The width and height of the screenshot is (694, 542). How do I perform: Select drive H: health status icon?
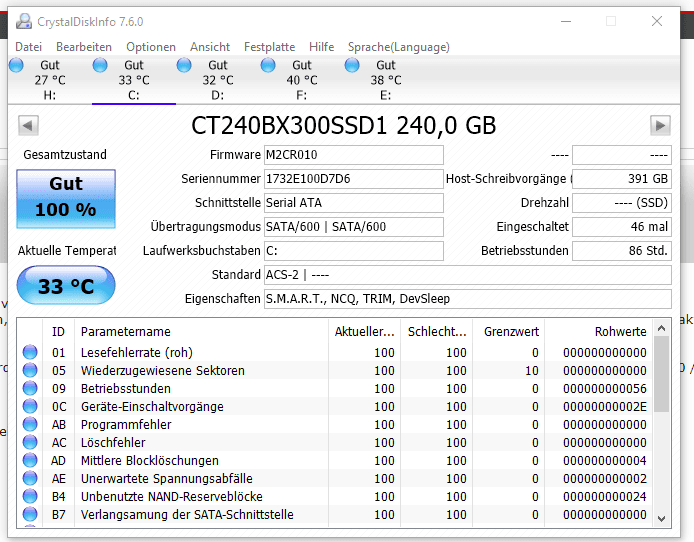click(16, 65)
